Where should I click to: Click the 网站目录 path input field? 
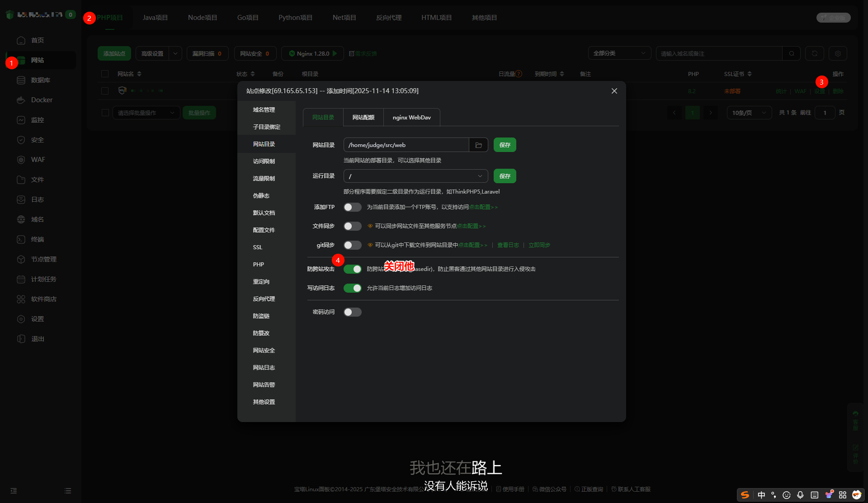coord(406,145)
